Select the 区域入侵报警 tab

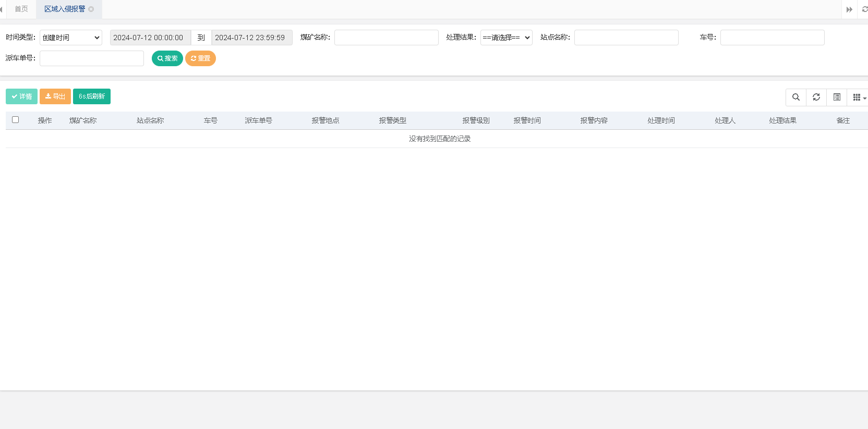64,9
